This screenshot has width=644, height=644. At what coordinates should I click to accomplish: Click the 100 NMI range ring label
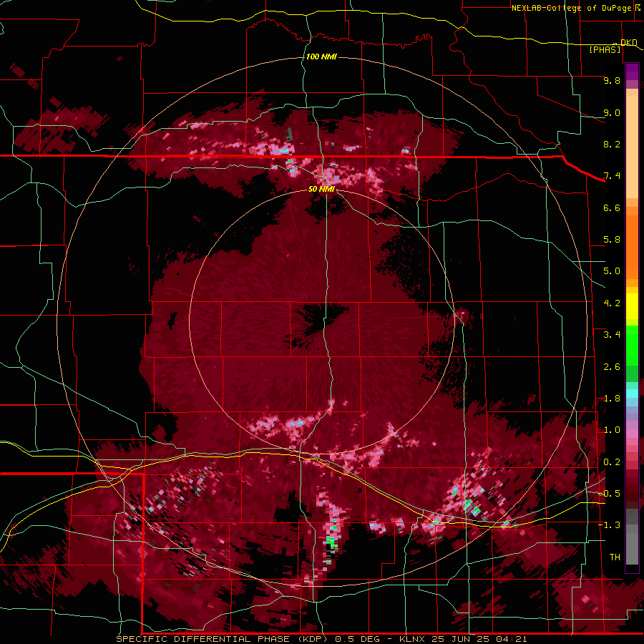click(321, 57)
